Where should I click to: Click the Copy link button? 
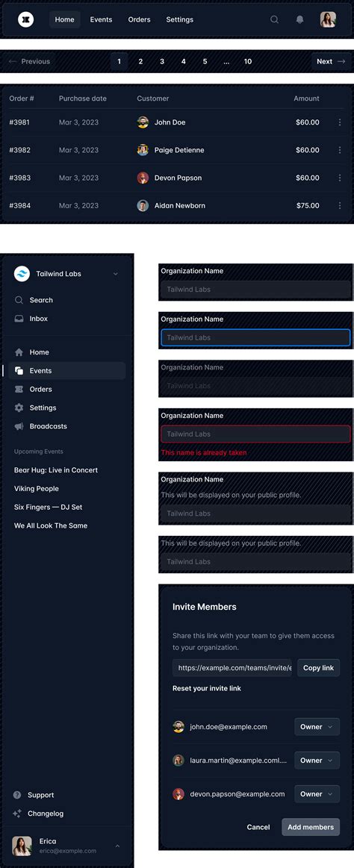pyautogui.click(x=319, y=668)
